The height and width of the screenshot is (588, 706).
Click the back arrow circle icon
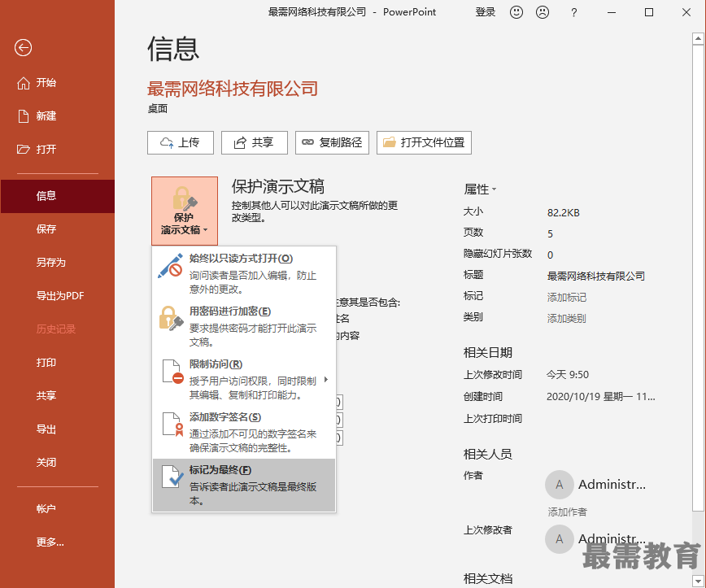[23, 47]
